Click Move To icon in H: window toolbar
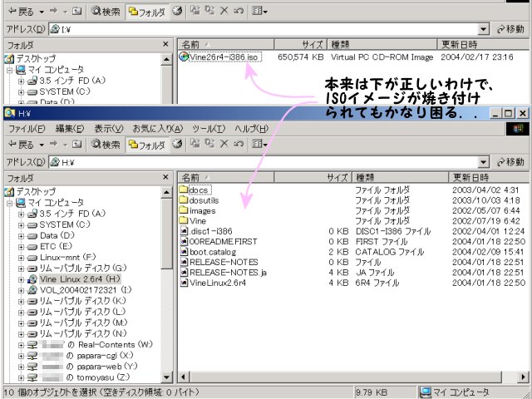Screen dimensions: 532x399 tap(195, 144)
